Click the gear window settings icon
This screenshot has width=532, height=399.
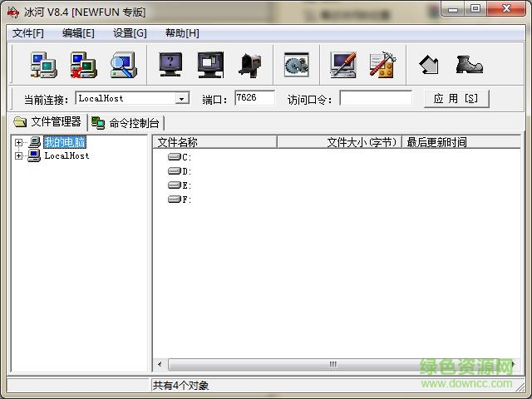296,65
